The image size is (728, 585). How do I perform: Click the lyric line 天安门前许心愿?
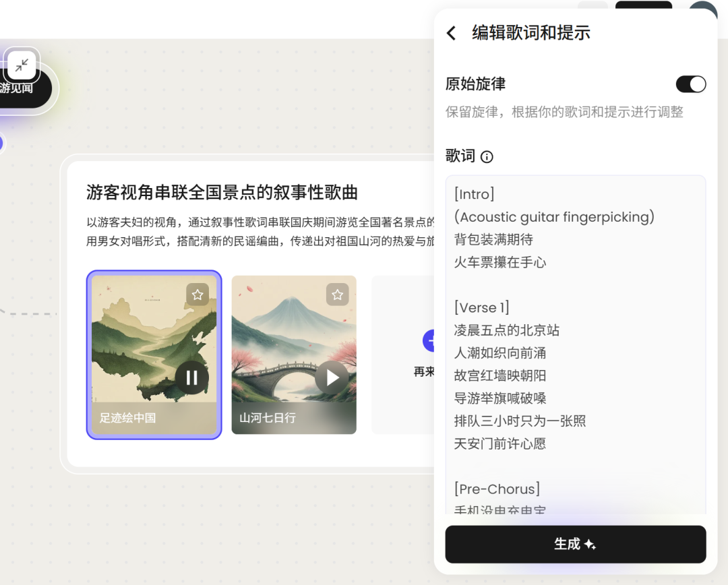click(500, 444)
